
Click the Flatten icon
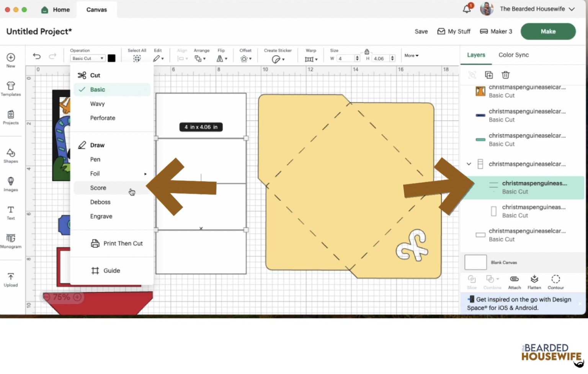534,282
